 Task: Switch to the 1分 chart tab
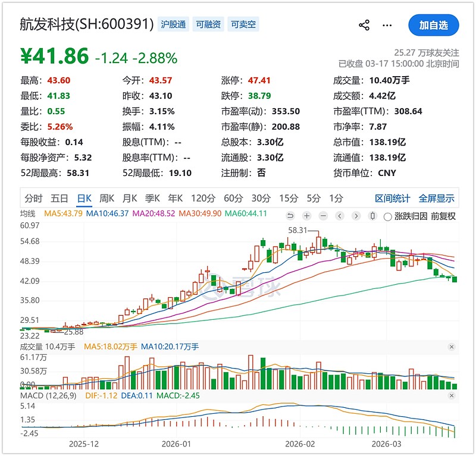click(x=336, y=199)
